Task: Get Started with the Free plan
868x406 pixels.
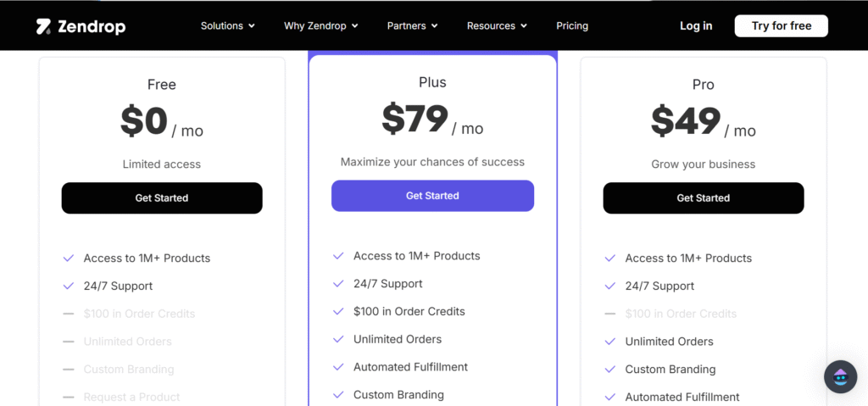Action: [x=162, y=197]
